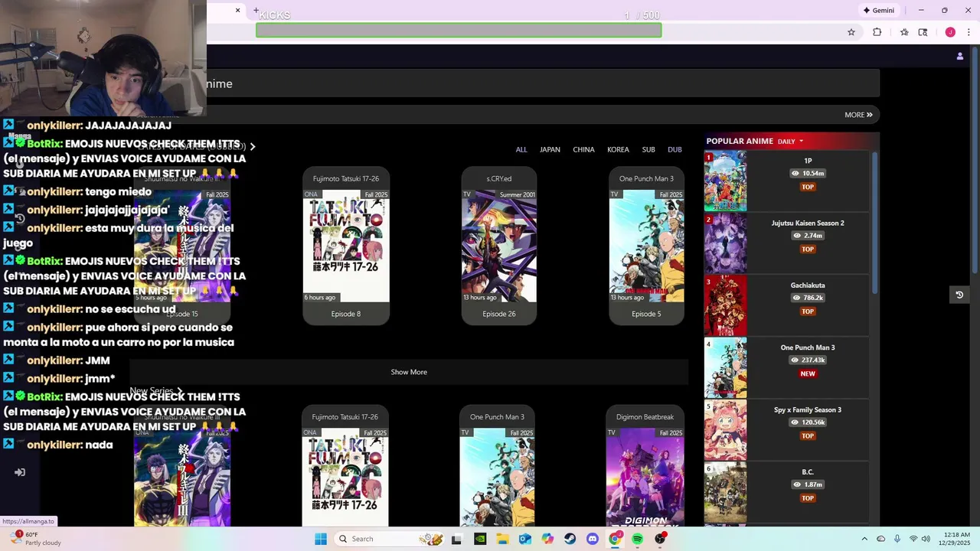Open the weather widget 60°F Partly cloudy
Viewport: 980px width, 551px height.
pyautogui.click(x=35, y=539)
